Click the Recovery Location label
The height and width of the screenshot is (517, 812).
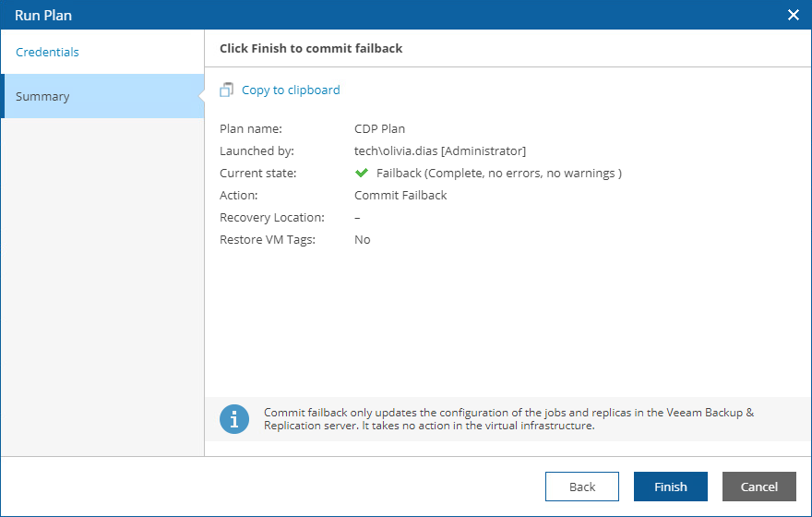[x=272, y=217]
